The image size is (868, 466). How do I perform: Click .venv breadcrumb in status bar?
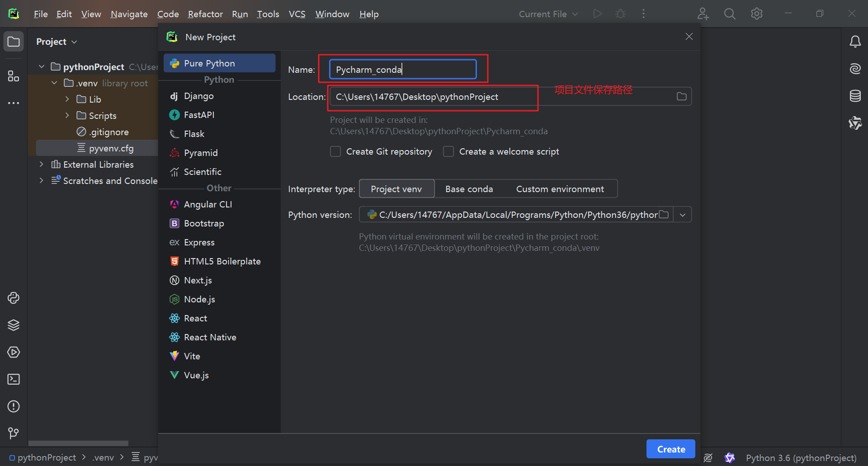103,457
